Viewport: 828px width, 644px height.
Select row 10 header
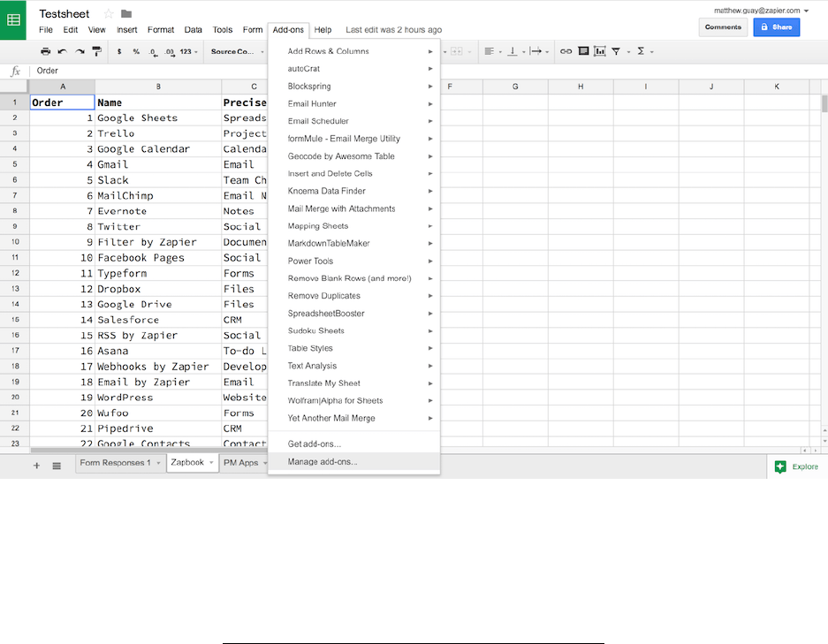tap(15, 242)
